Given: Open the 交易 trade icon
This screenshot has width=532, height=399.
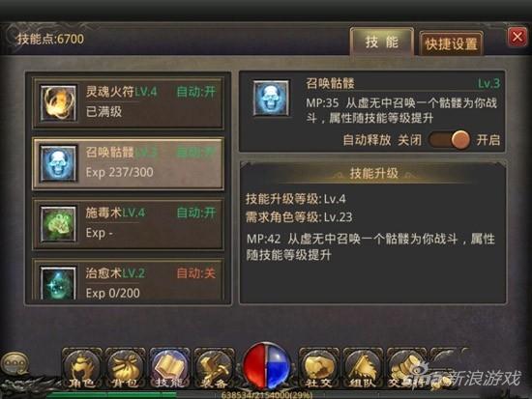Looking at the screenshot, I should click(406, 369).
